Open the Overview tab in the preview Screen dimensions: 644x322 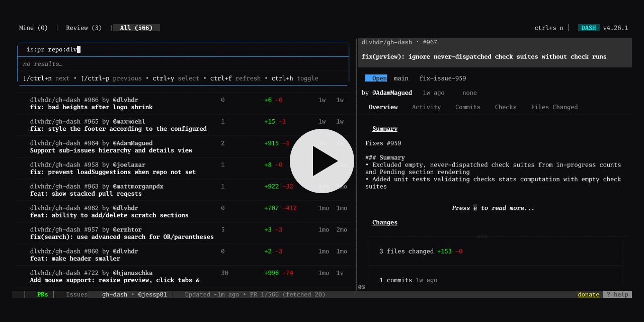click(x=383, y=107)
